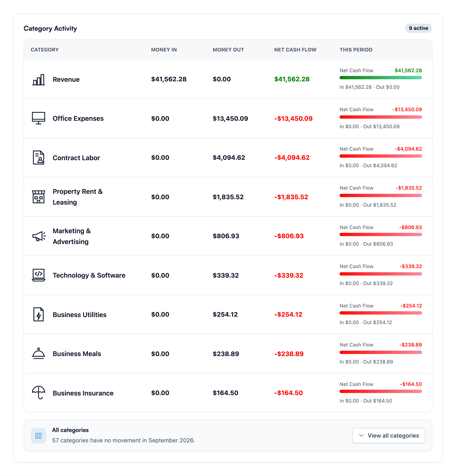The image size is (456, 476).
Task: Open Technology & Software label
Action: (x=89, y=275)
